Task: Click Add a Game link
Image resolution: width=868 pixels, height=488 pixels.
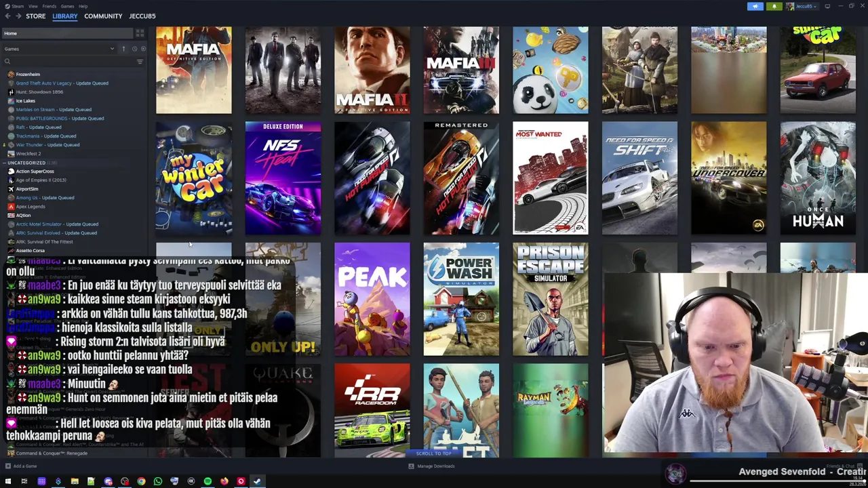Action: point(25,466)
